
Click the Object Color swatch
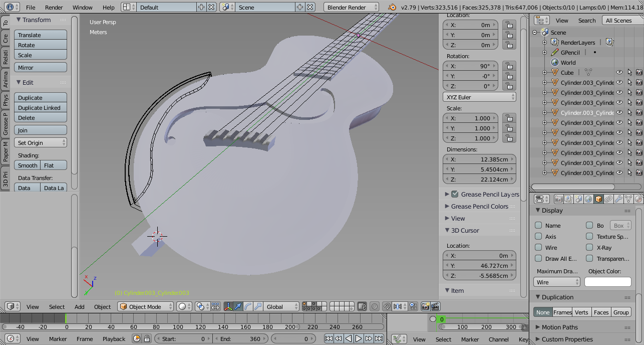pos(608,282)
